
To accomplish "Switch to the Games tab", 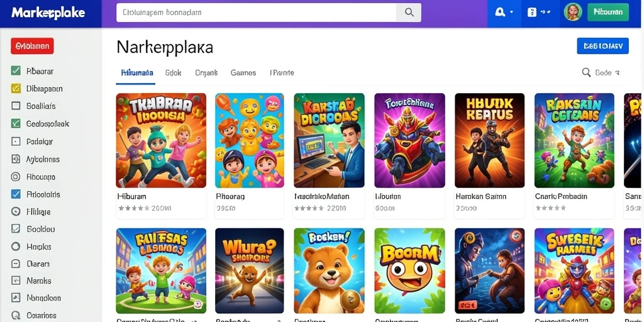I will tap(243, 73).
